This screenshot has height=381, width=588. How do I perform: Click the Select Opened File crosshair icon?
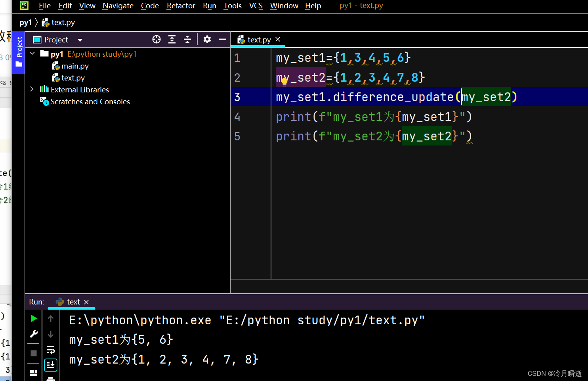click(157, 39)
